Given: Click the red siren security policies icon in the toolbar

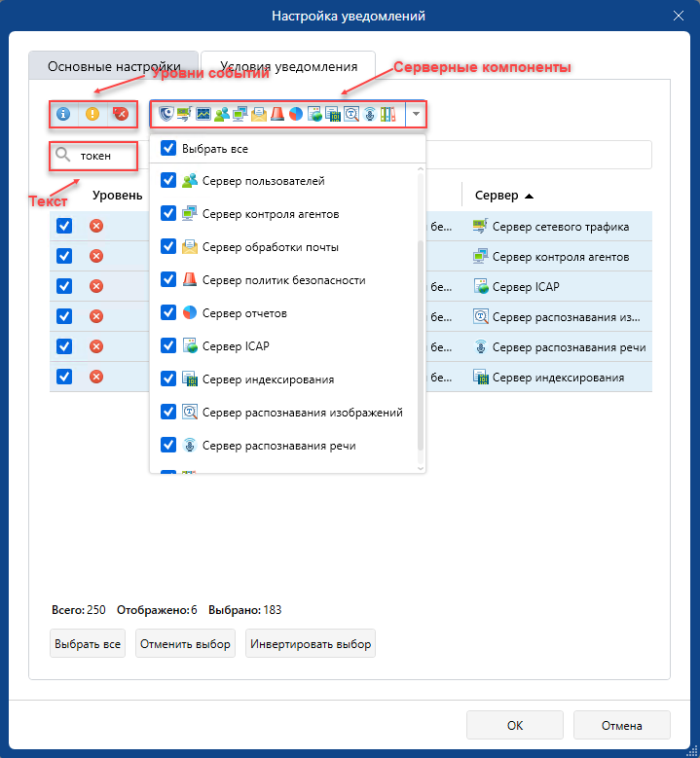Looking at the screenshot, I should point(277,114).
